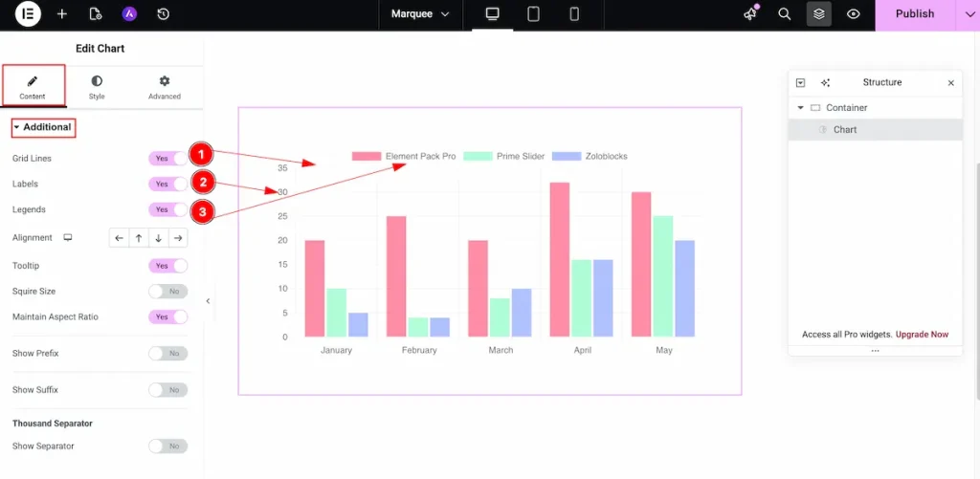The image size is (980, 479).
Task: Open the Advanced tab
Action: (x=164, y=87)
